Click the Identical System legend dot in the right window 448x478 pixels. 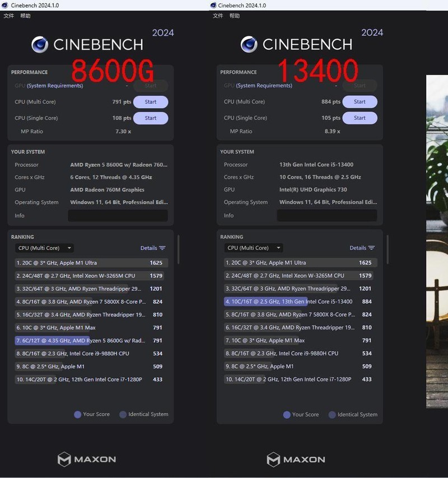click(332, 415)
